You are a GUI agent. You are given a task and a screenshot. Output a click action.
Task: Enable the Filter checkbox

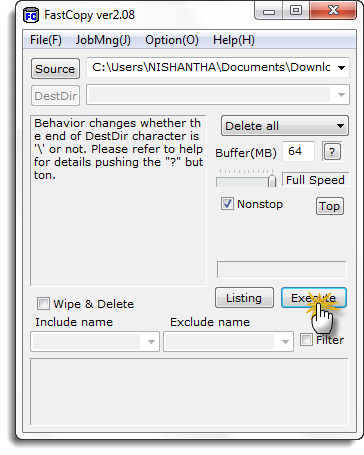(306, 340)
